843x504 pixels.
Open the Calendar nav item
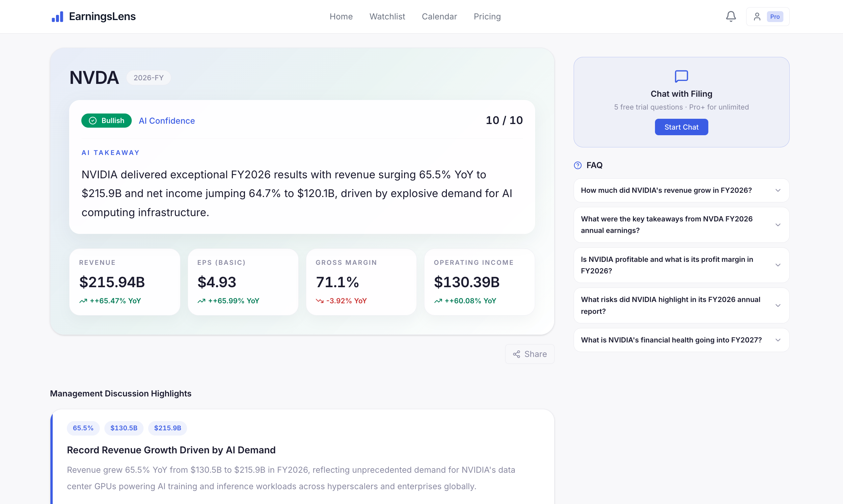[x=439, y=17]
